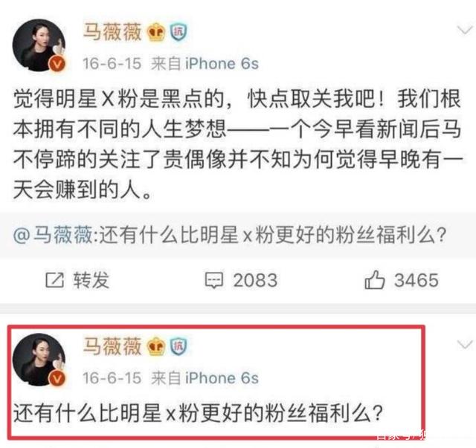This screenshot has height=448, width=476.
Task: Click the thumbs-up icon
Action: (x=375, y=279)
